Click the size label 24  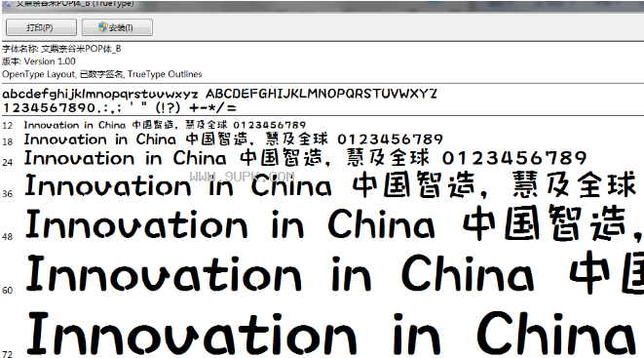(x=8, y=162)
